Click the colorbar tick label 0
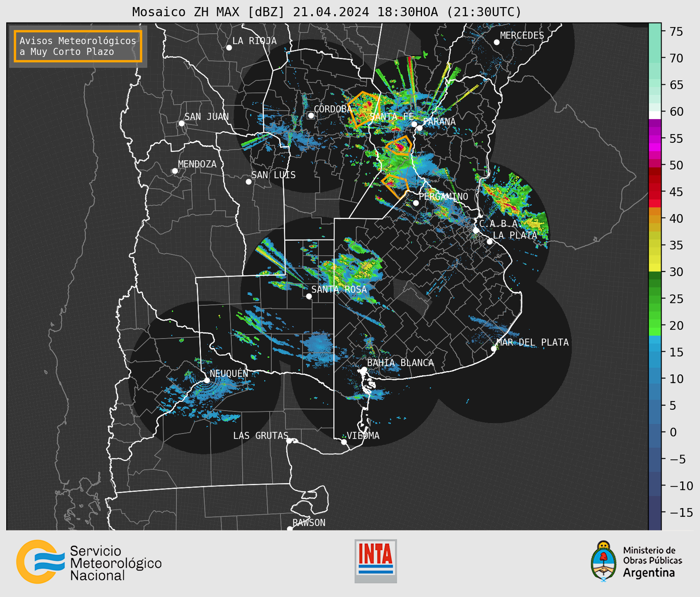 (x=673, y=432)
